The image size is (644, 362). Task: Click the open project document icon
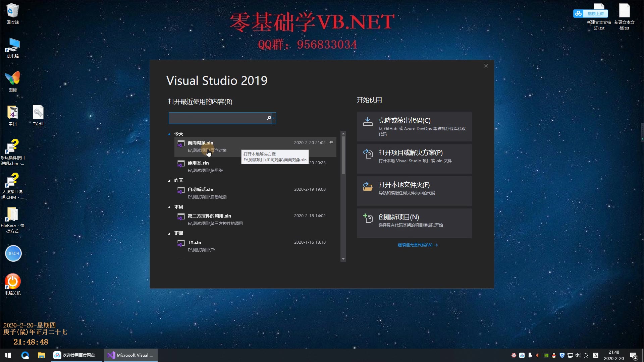(x=368, y=154)
